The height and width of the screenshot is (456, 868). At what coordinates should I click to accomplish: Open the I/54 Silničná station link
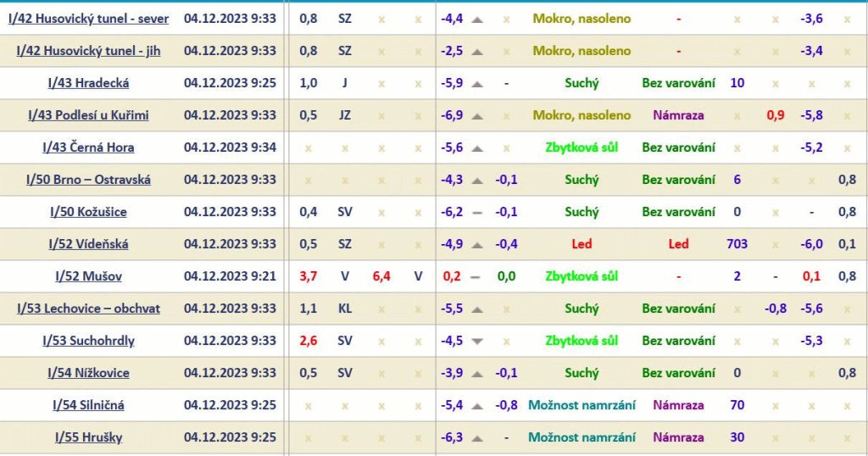(x=88, y=405)
